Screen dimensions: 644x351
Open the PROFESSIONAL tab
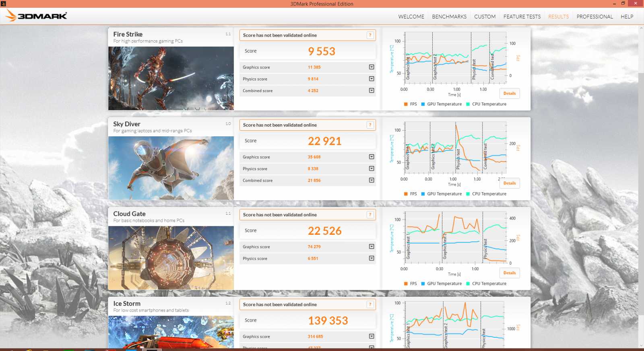594,16
